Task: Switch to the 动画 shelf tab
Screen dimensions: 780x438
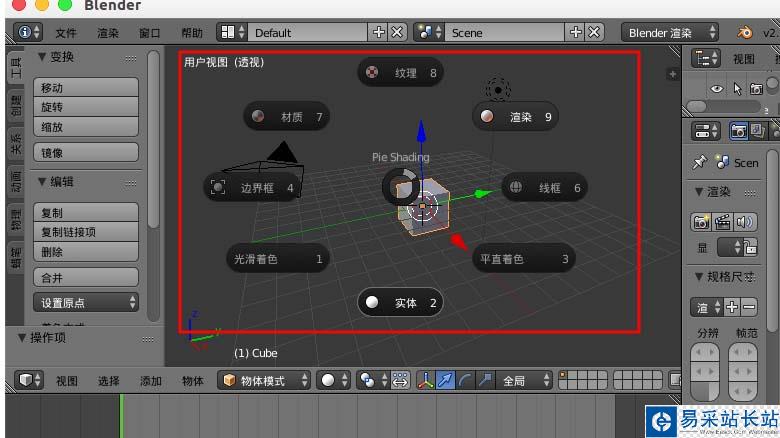Action: tap(16, 182)
